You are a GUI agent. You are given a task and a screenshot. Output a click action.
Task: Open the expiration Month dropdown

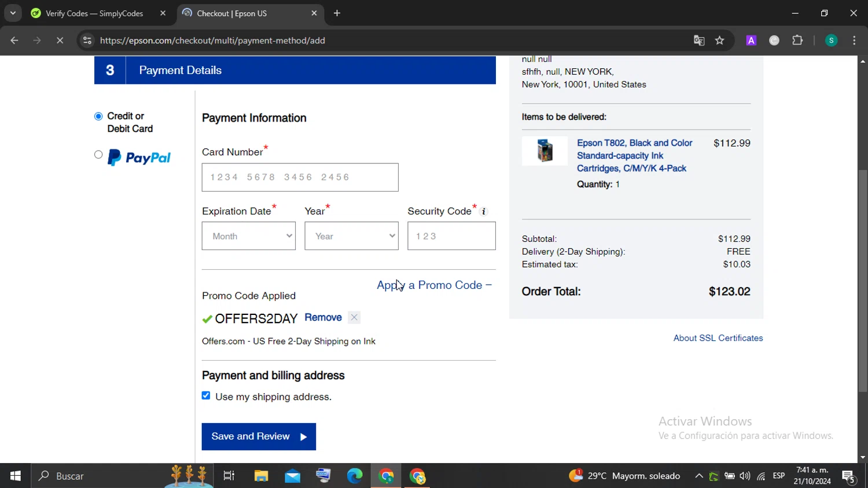[248, 236]
